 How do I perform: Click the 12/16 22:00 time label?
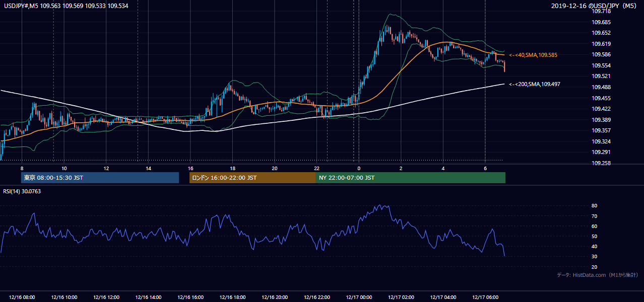[317, 297]
